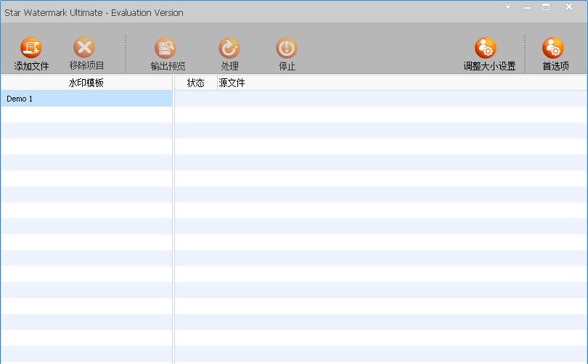The width and height of the screenshot is (588, 364).
Task: Click the 移除项目 (Remove Item) icon
Action: click(84, 48)
